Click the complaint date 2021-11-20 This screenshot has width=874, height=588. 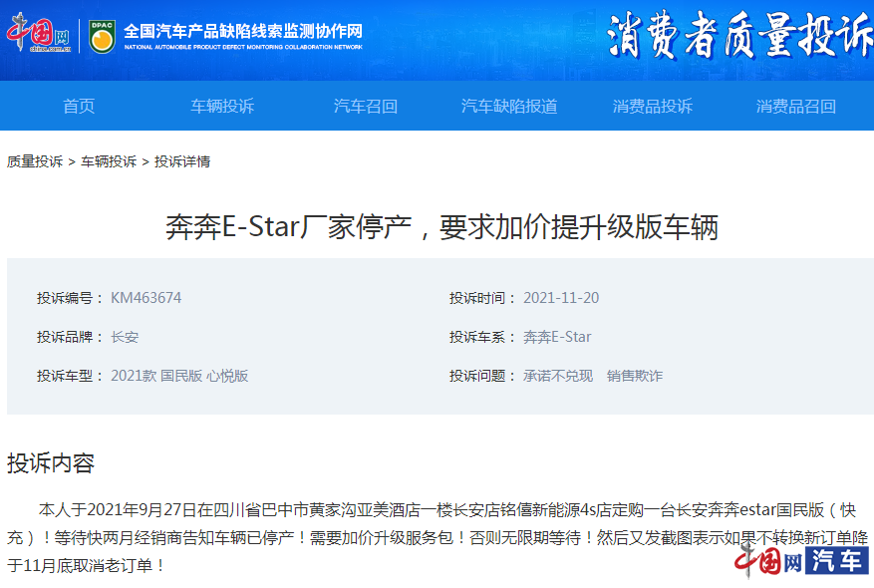pos(561,298)
